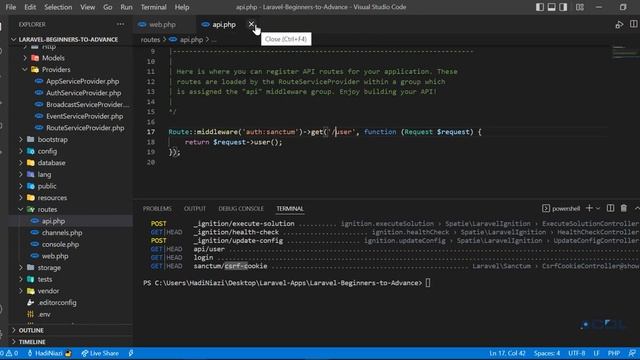Click the Run or Debug PHP icon
Image resolution: width=640 pixels, height=360 pixels.
point(619,24)
